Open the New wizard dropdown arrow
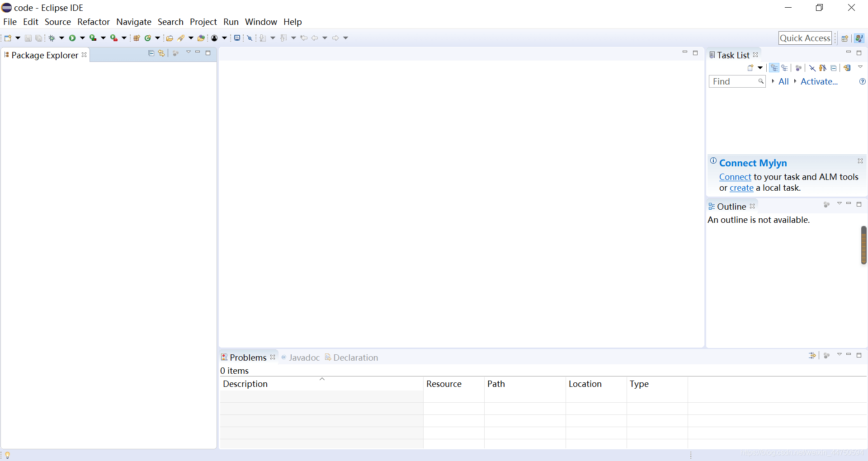 (x=18, y=38)
